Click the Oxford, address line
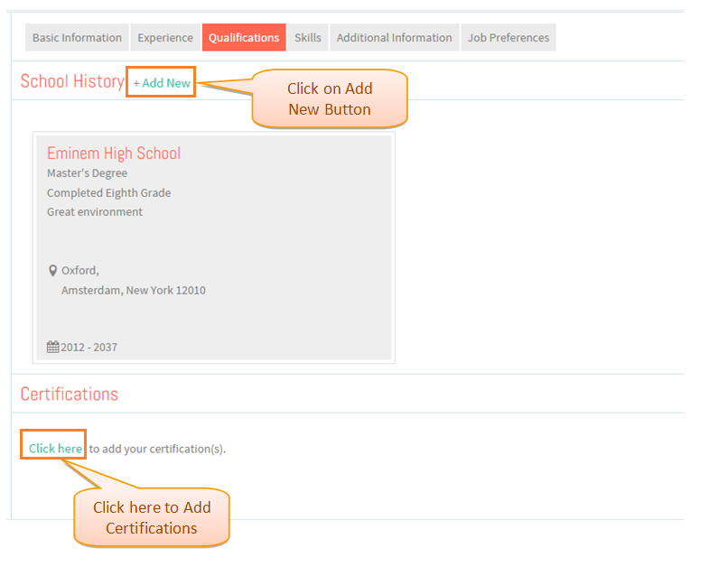The height and width of the screenshot is (585, 728). [79, 271]
